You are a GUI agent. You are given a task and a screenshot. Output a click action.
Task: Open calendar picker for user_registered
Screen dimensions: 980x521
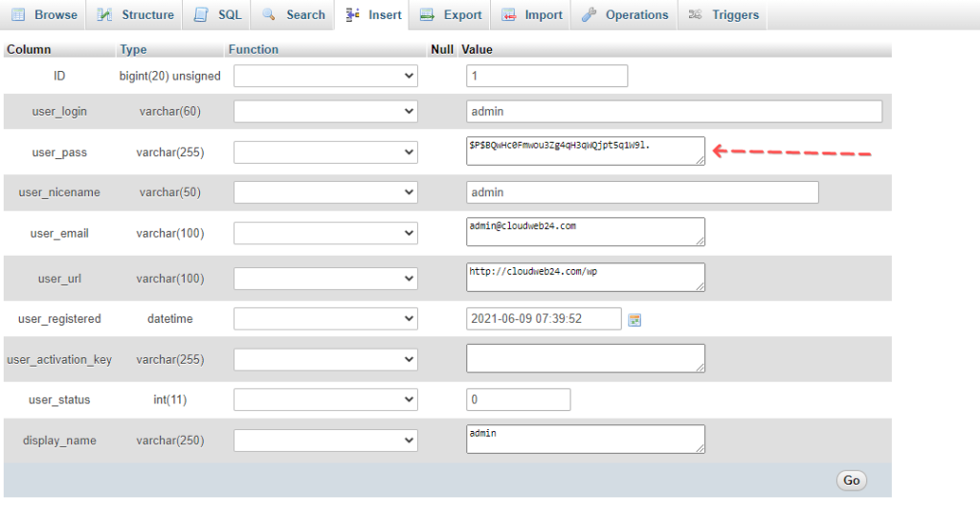point(635,320)
